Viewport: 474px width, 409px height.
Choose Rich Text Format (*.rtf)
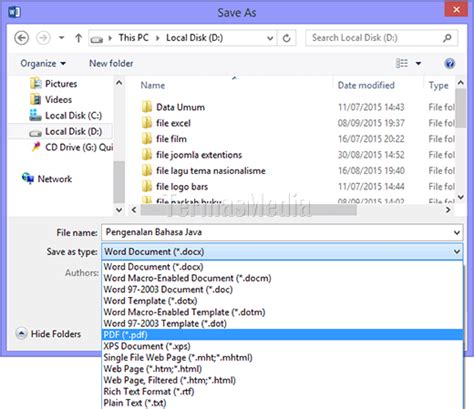pos(282,391)
